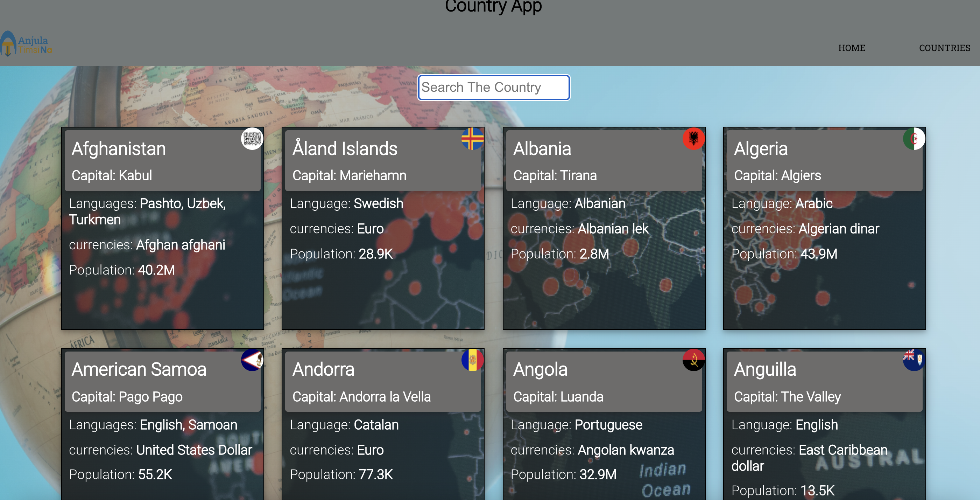The image size is (980, 500).
Task: Click 'Languages: Pashto, Uzbek, Turkmen' line
Action: 148,212
